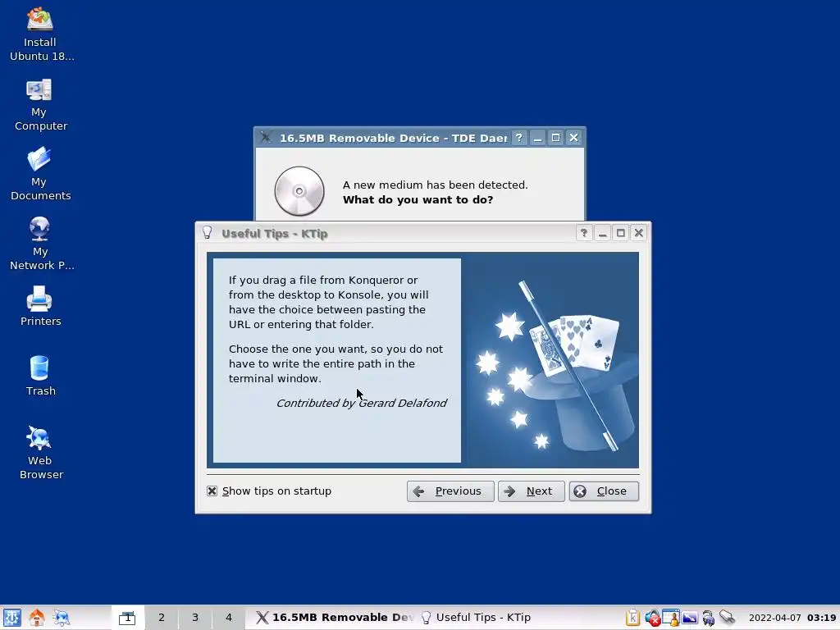Click the disc image in Removable Device dialog
This screenshot has height=630, width=840.
click(299, 191)
